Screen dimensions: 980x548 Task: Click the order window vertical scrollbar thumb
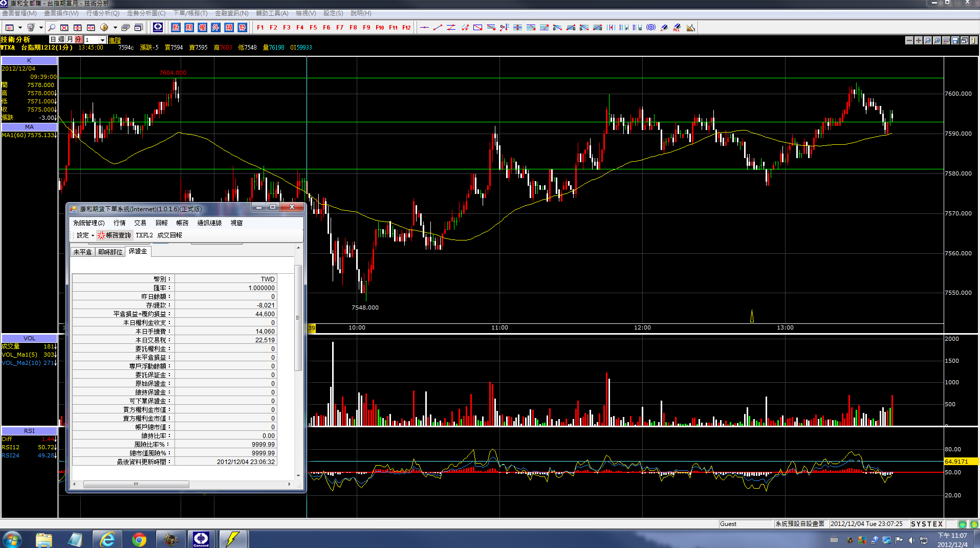tap(298, 318)
